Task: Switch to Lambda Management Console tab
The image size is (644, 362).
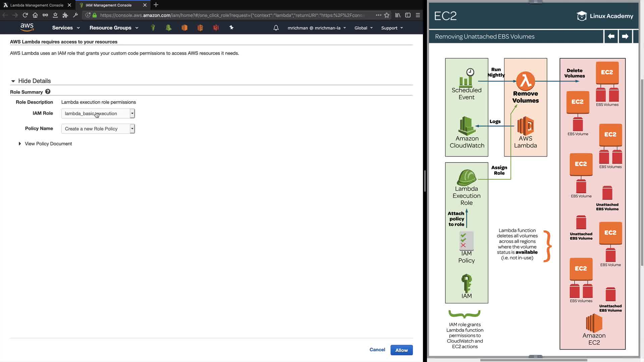Action: pyautogui.click(x=36, y=5)
